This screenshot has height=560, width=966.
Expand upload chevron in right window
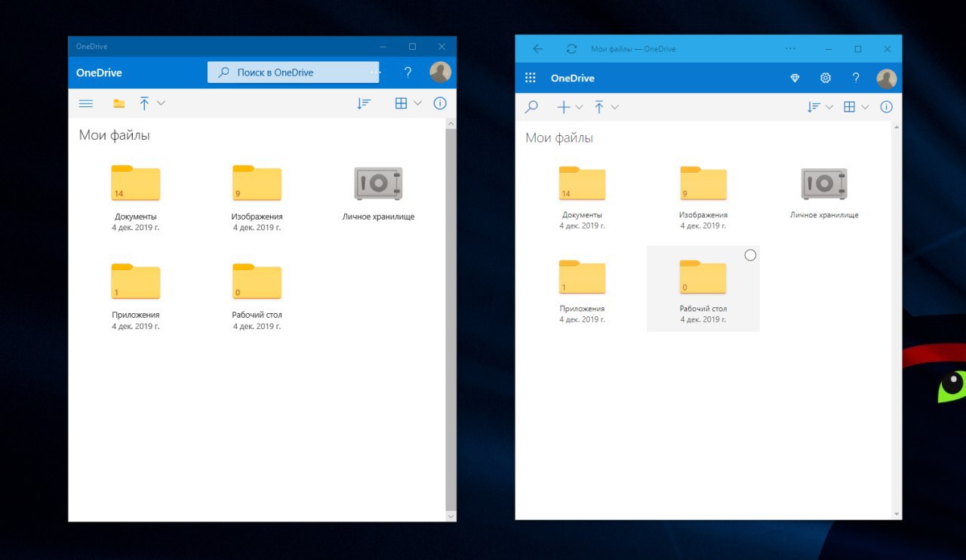click(x=614, y=107)
